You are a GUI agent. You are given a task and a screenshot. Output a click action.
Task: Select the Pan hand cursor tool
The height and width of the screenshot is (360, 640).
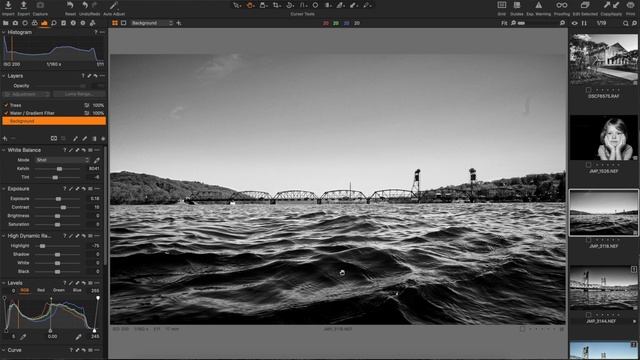[250, 5]
